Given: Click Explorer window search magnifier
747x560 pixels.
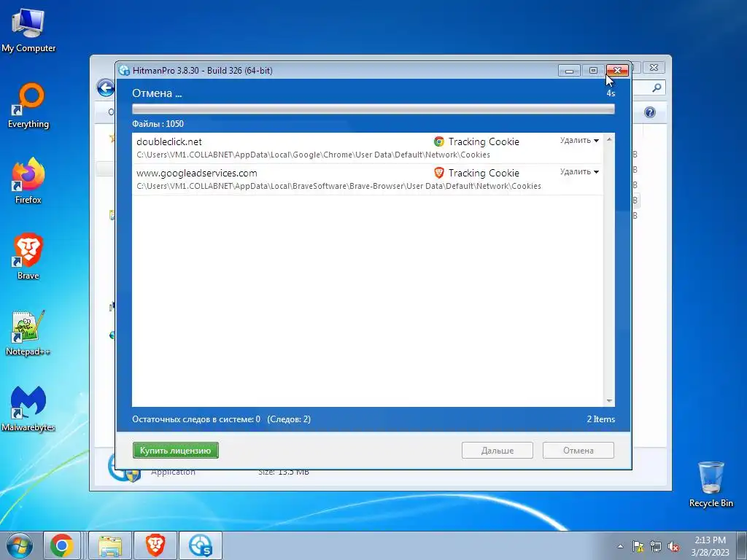Looking at the screenshot, I should pos(657,87).
